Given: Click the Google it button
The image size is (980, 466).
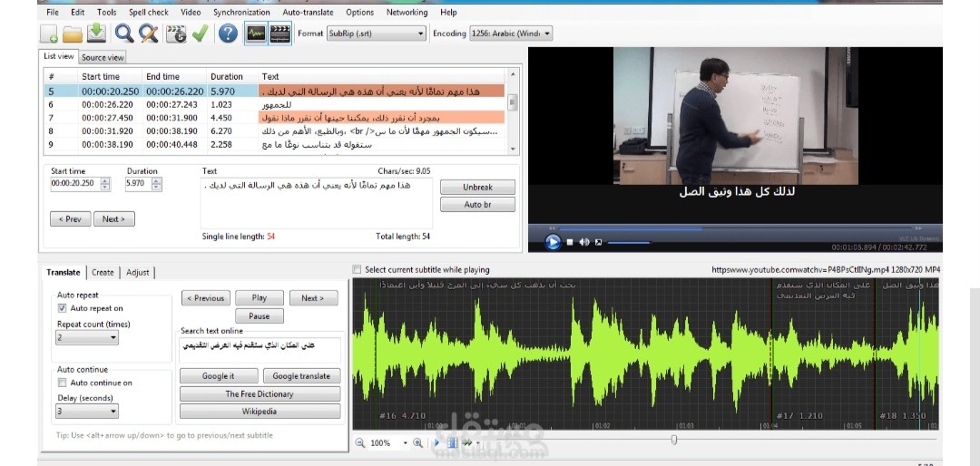Looking at the screenshot, I should (x=218, y=376).
